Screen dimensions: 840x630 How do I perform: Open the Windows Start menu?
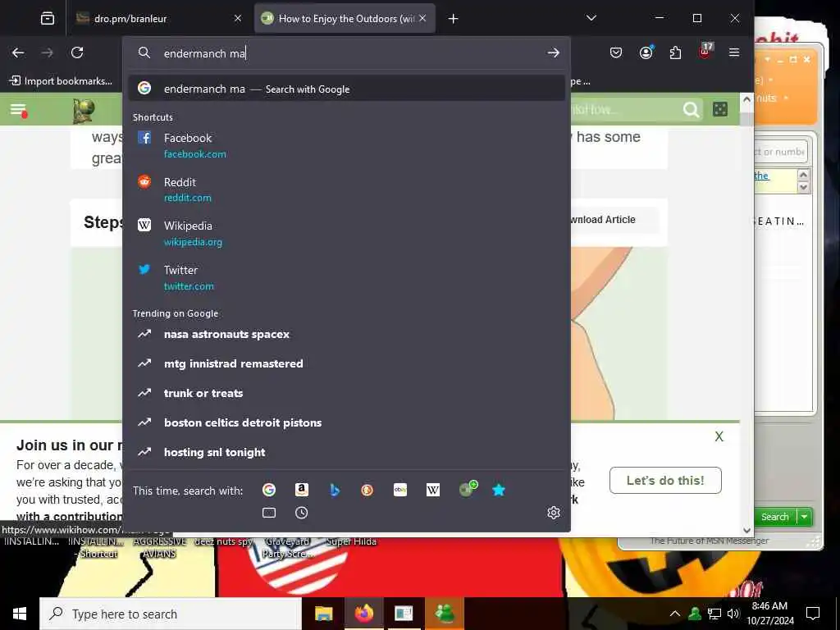(20, 614)
